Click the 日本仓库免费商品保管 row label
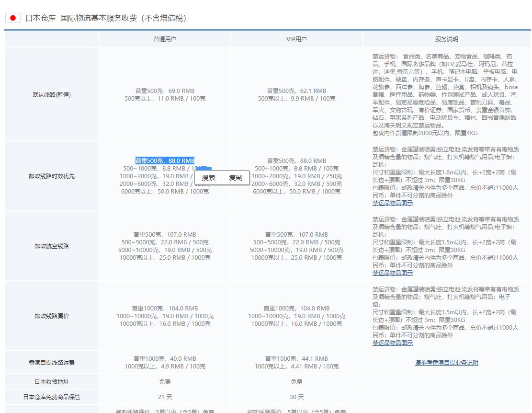Viewport: 532px width, 413px height. click(x=51, y=397)
